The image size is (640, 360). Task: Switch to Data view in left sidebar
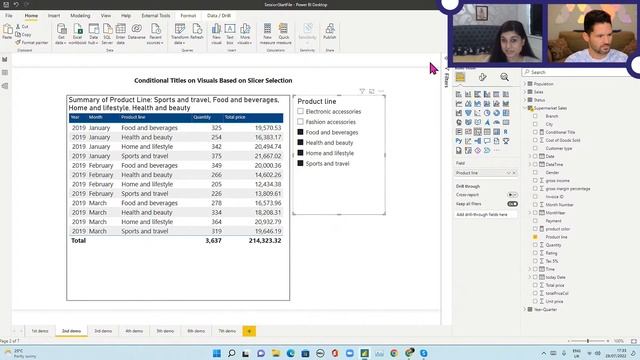click(5, 73)
